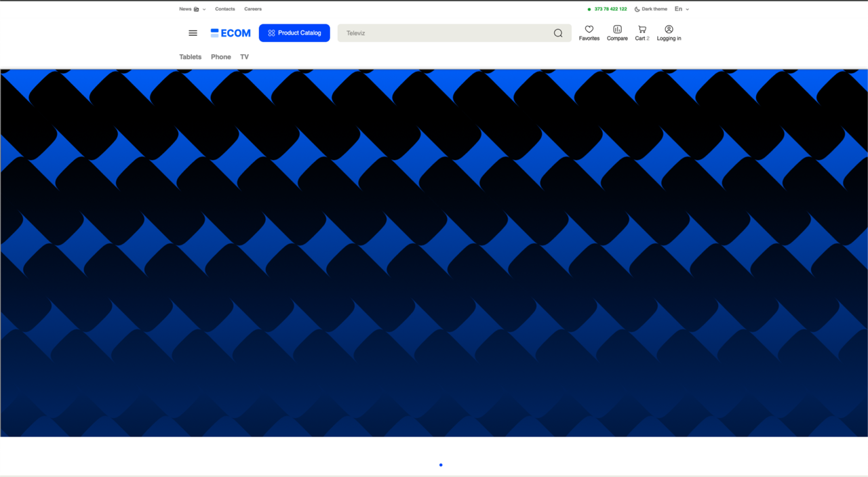Viewport: 868px width, 477px height.
Task: Click the blue carousel pagination dot
Action: (x=441, y=465)
